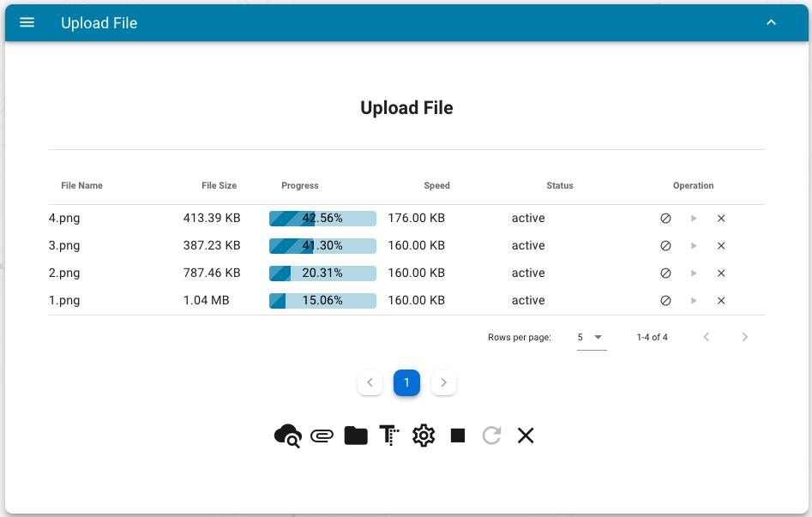Select the 1.png file name
The height and width of the screenshot is (517, 812).
tap(64, 300)
